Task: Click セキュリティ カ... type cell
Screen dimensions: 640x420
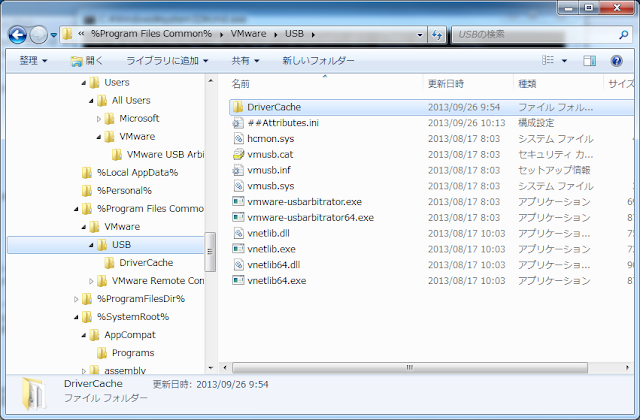Action: coord(556,155)
